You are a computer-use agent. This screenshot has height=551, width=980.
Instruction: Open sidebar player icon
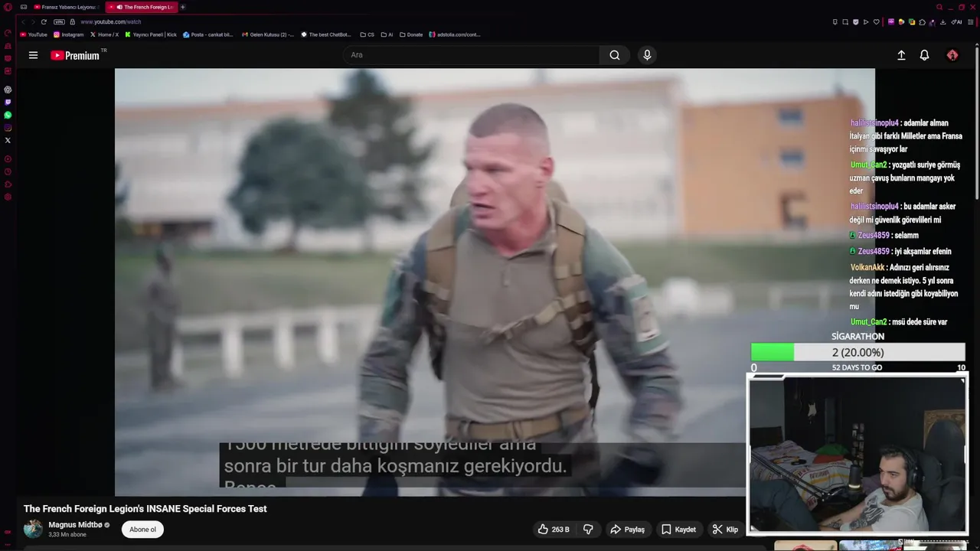tap(8, 158)
